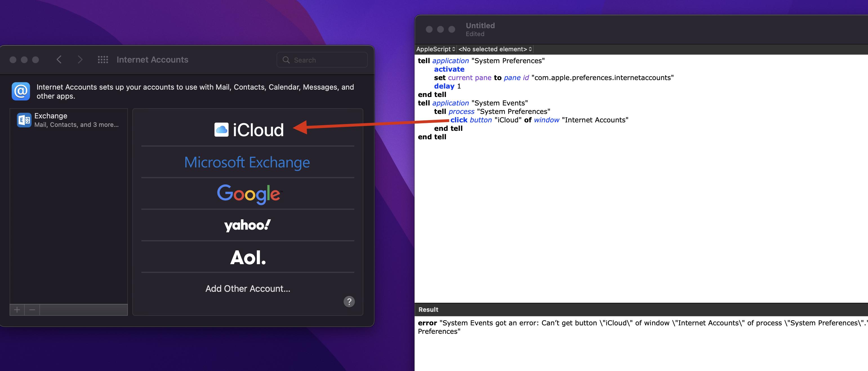Click the Internet Accounts description text

coord(195,91)
